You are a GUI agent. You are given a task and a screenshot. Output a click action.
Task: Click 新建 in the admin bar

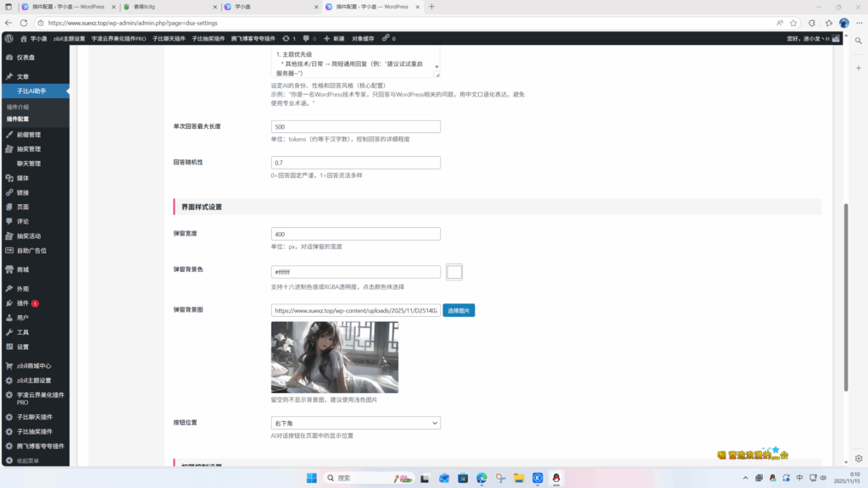click(x=333, y=38)
